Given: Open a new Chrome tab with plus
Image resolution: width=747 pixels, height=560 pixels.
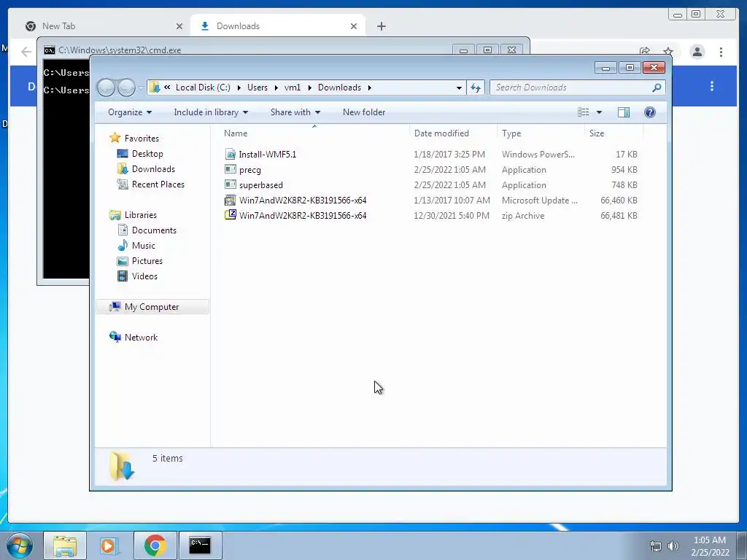Looking at the screenshot, I should coord(381,26).
